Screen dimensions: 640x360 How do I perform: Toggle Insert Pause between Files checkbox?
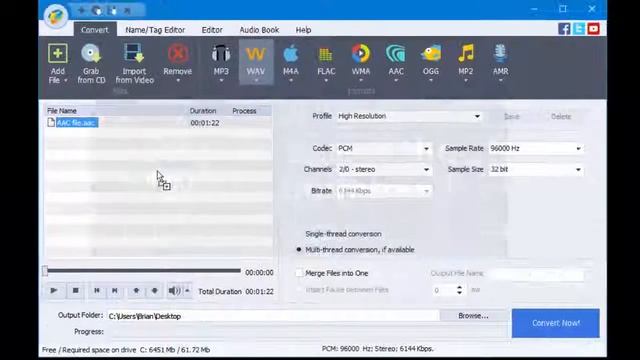pos(299,290)
